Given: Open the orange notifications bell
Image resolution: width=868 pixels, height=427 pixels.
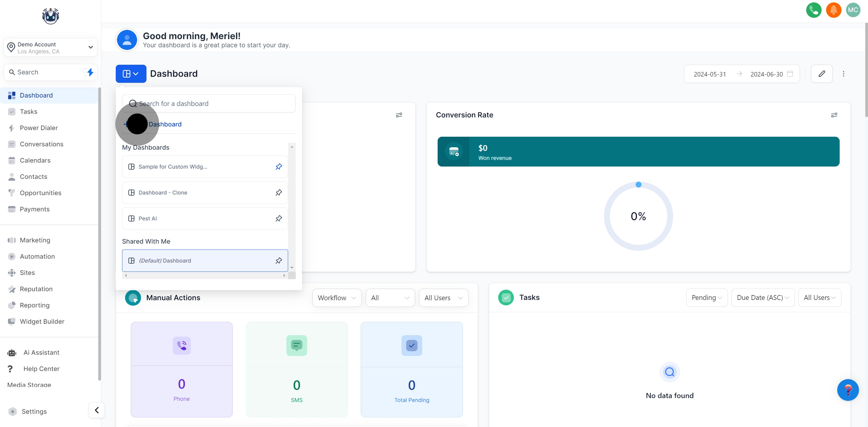Looking at the screenshot, I should (x=833, y=10).
